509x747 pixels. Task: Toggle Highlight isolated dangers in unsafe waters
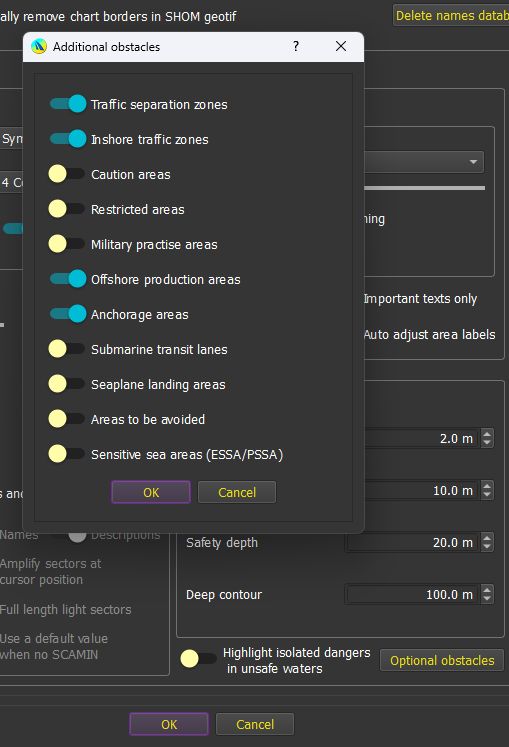[x=198, y=659]
